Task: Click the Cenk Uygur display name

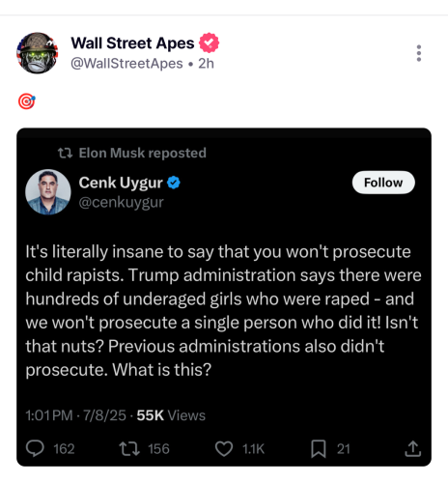Action: (121, 183)
